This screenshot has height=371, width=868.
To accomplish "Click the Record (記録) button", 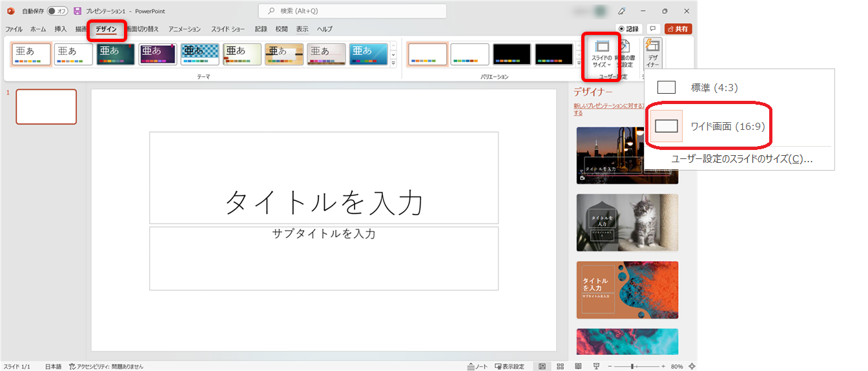I will [x=628, y=29].
